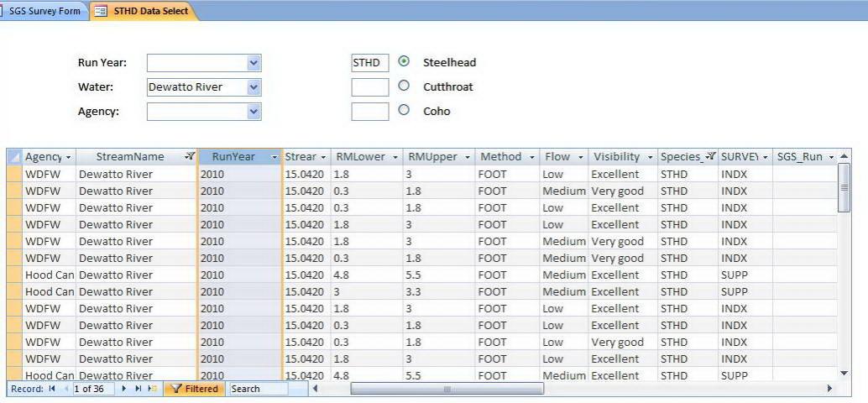Image resolution: width=868 pixels, height=403 pixels.
Task: Click the Excellent visibility cell in the first row
Action: click(623, 174)
